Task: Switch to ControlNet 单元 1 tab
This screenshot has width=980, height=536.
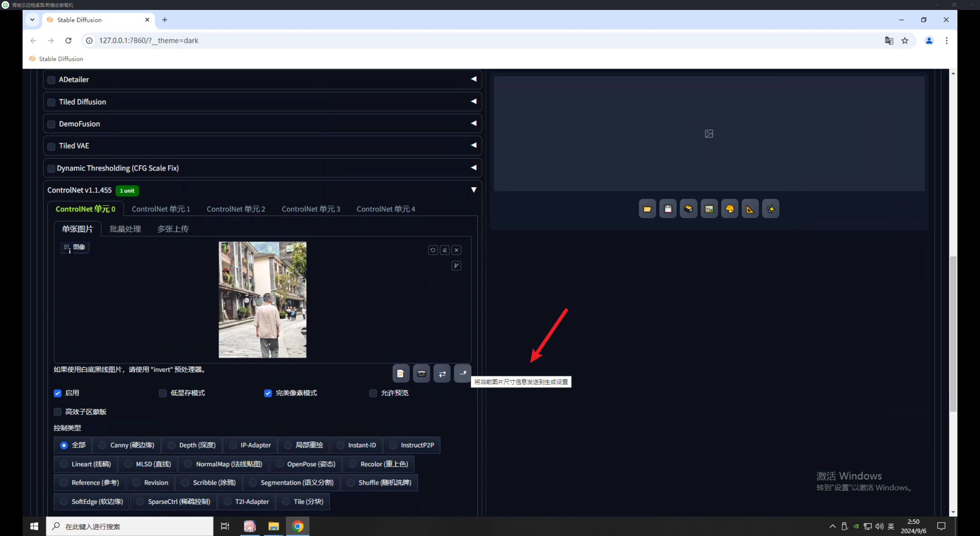Action: (161, 209)
